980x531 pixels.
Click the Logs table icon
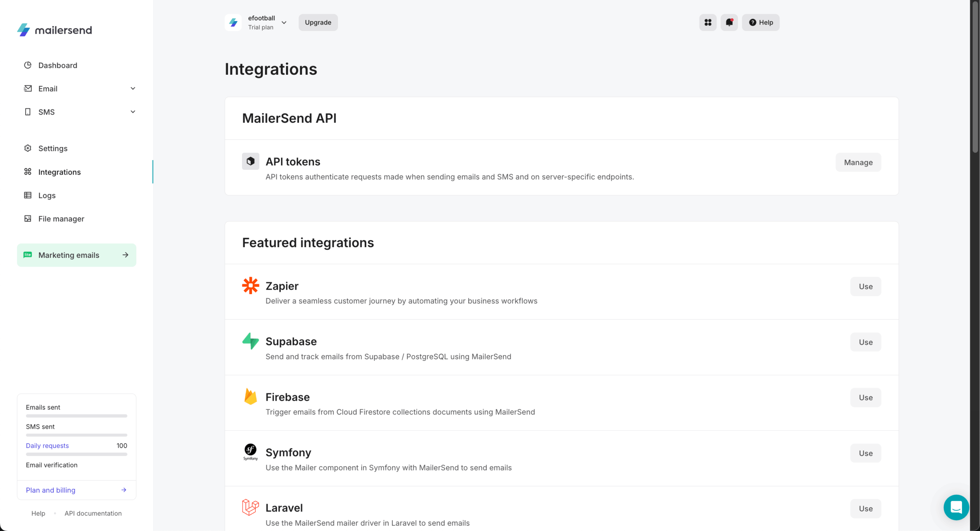pyautogui.click(x=28, y=195)
